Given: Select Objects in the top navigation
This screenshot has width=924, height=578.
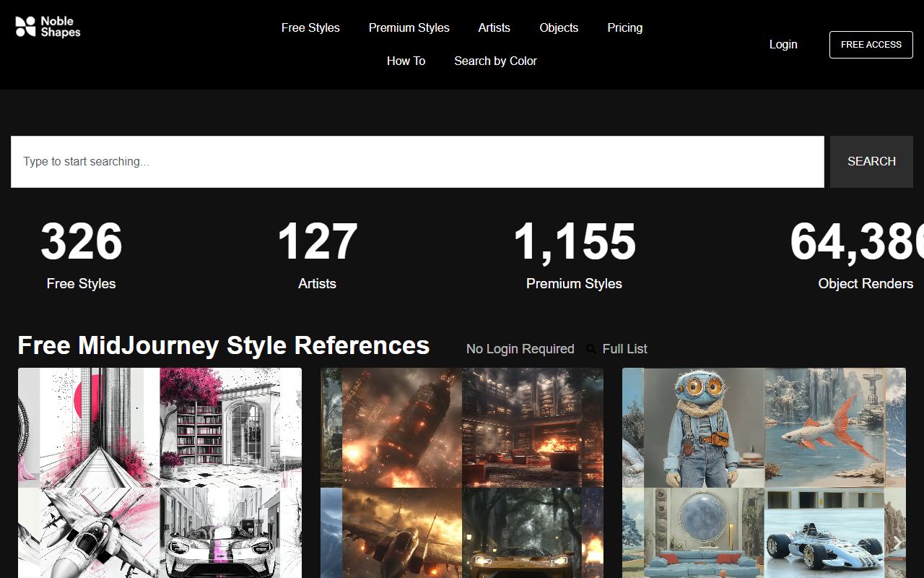Looking at the screenshot, I should click(559, 27).
